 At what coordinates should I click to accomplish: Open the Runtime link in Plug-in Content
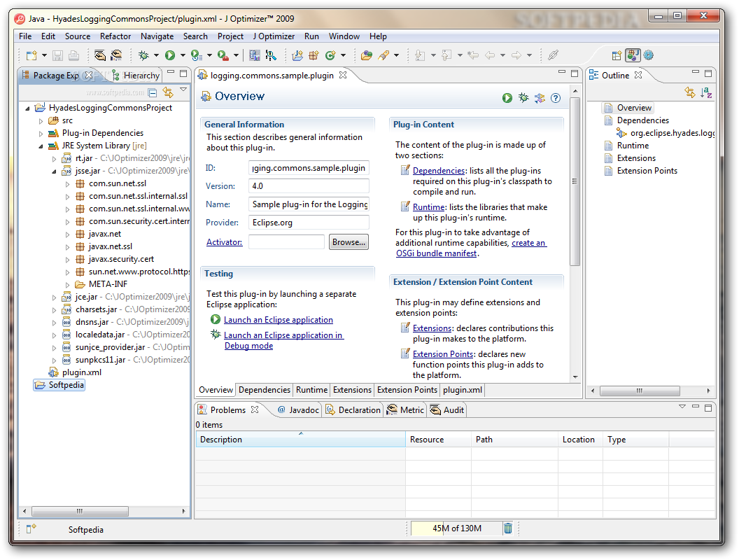428,207
